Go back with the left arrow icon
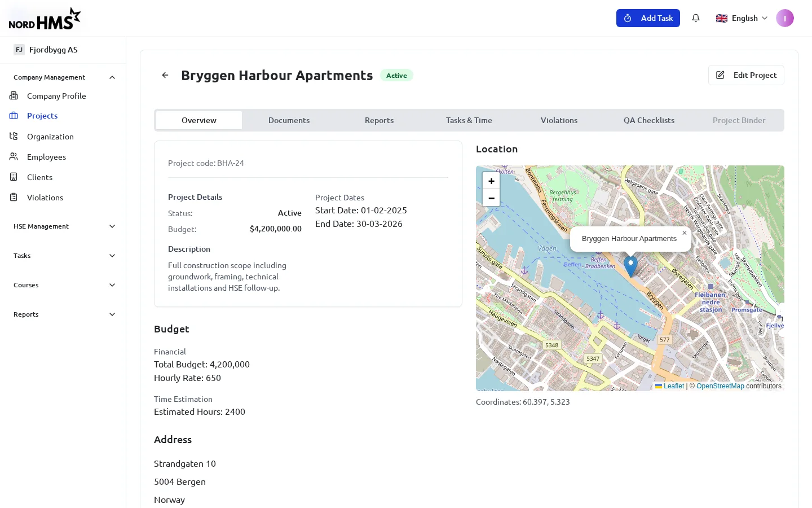 pos(165,75)
